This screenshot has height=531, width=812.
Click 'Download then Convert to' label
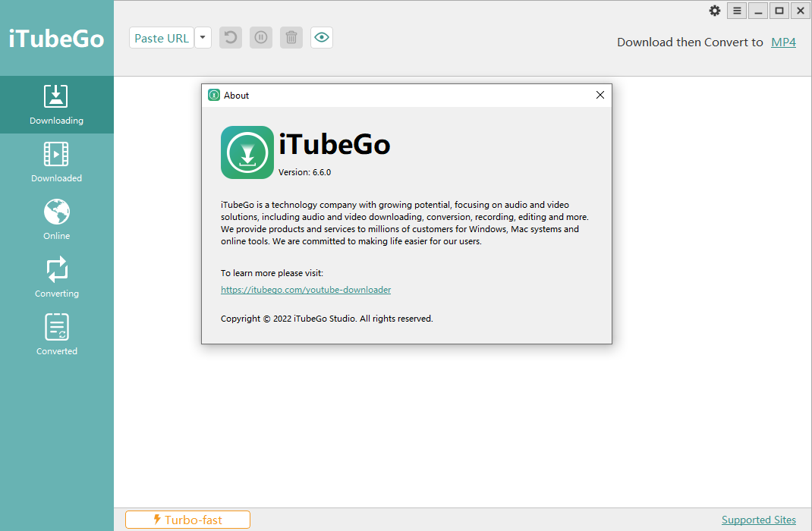click(x=690, y=42)
